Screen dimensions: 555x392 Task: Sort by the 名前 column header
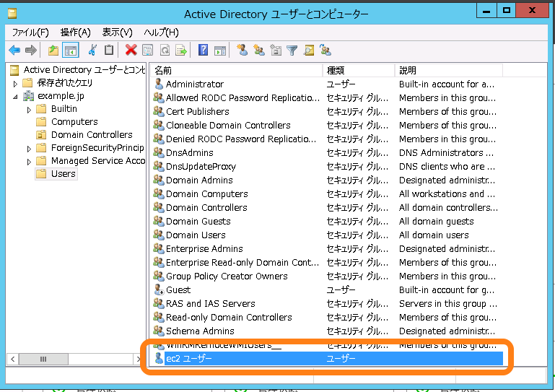(236, 71)
